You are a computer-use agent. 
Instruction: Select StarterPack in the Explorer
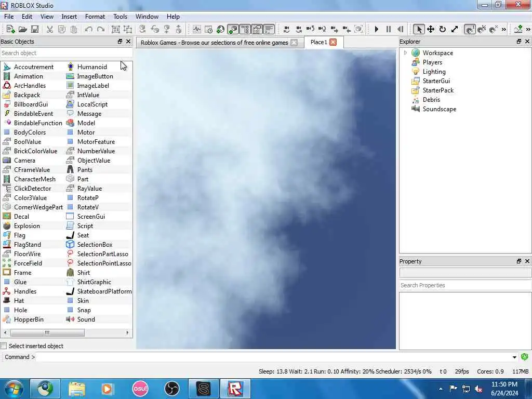(x=438, y=90)
